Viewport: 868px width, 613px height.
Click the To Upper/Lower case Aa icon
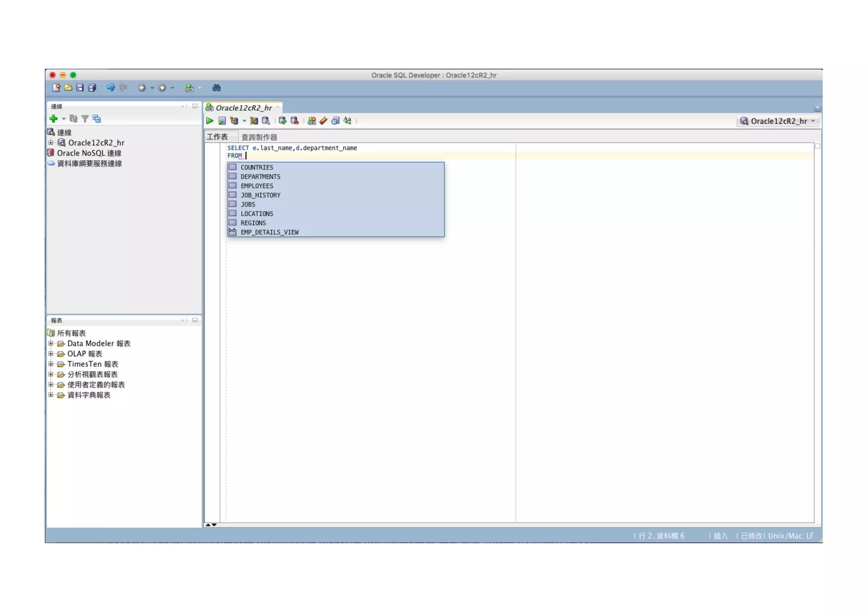[348, 121]
